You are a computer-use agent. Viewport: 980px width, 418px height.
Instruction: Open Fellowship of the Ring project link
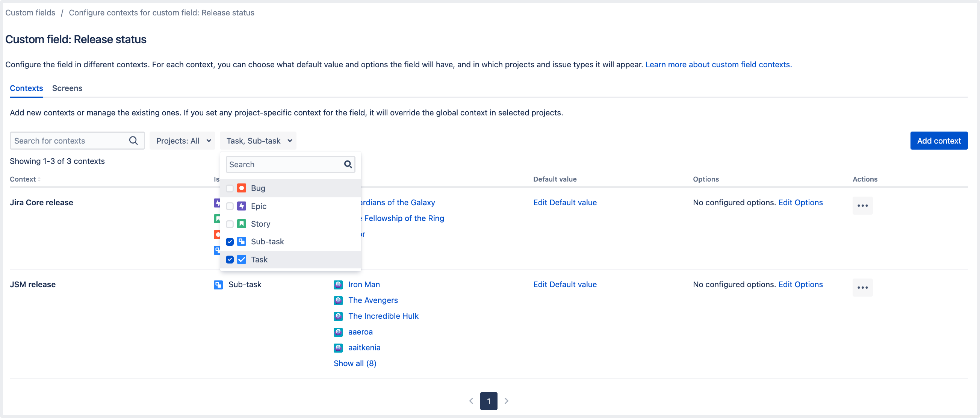(403, 218)
